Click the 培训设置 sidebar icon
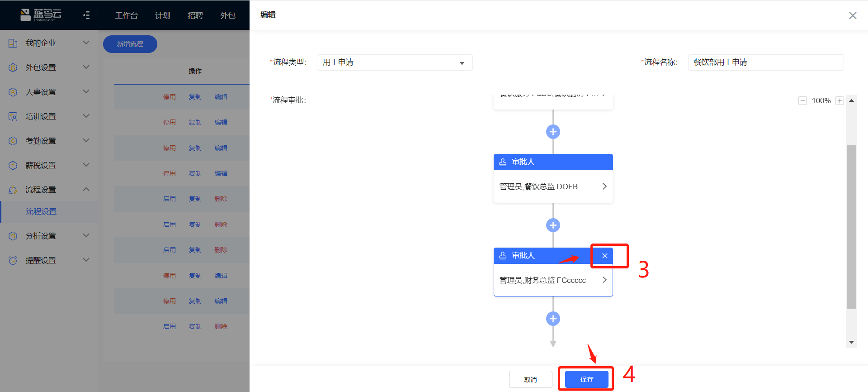Viewport: 868px width, 392px height. tap(13, 116)
